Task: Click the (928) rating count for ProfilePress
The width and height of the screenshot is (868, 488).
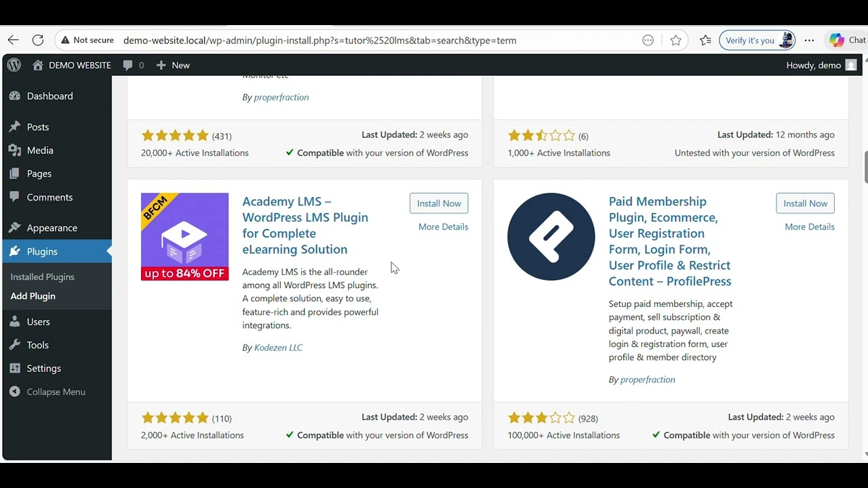Action: (x=588, y=419)
